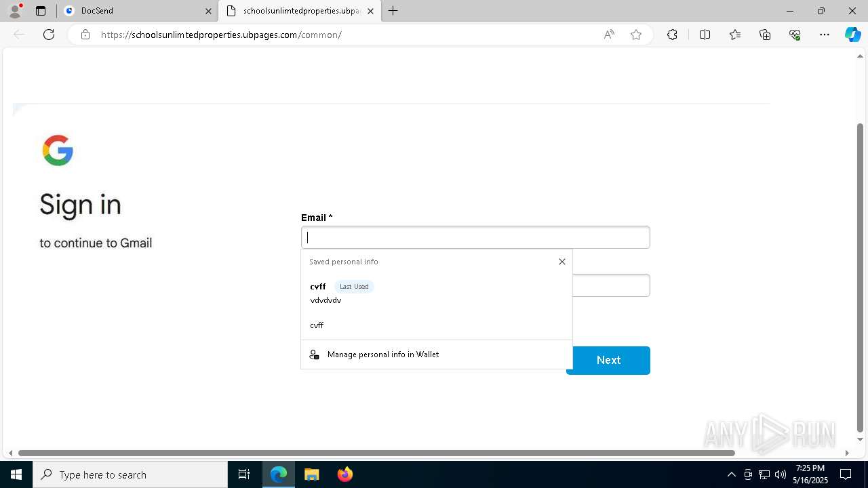Click the vertical page scrollbar

coord(860,278)
